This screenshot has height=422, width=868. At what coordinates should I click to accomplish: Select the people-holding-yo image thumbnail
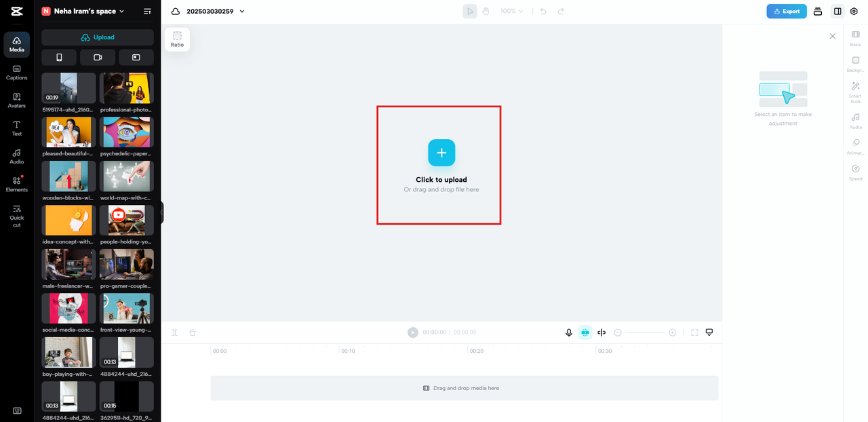(x=127, y=220)
